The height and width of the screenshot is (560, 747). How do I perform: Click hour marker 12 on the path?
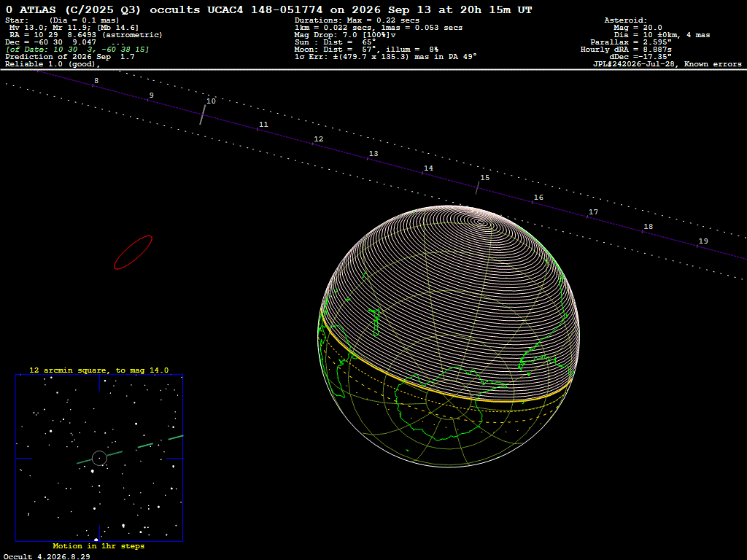click(x=318, y=139)
